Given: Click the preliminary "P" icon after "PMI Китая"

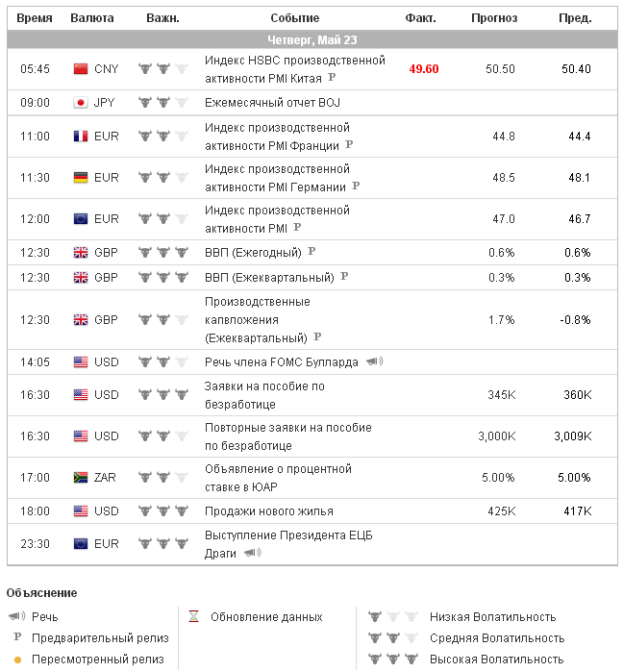Looking at the screenshot, I should (332, 78).
